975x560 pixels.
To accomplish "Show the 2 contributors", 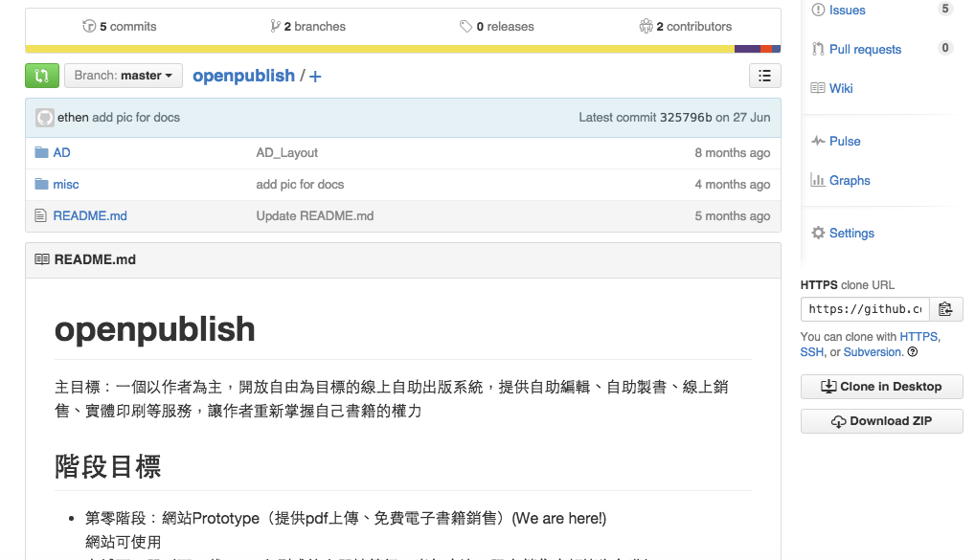I will tap(685, 26).
